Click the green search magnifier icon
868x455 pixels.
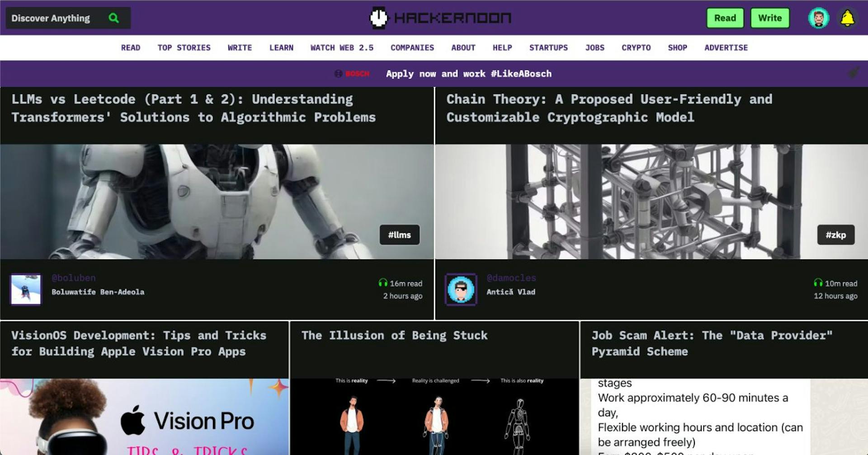pyautogui.click(x=114, y=18)
